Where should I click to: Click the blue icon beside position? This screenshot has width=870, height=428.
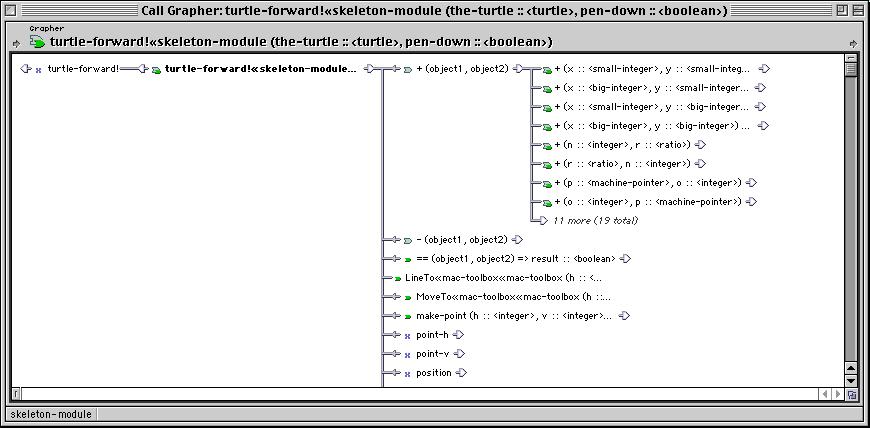pyautogui.click(x=407, y=374)
